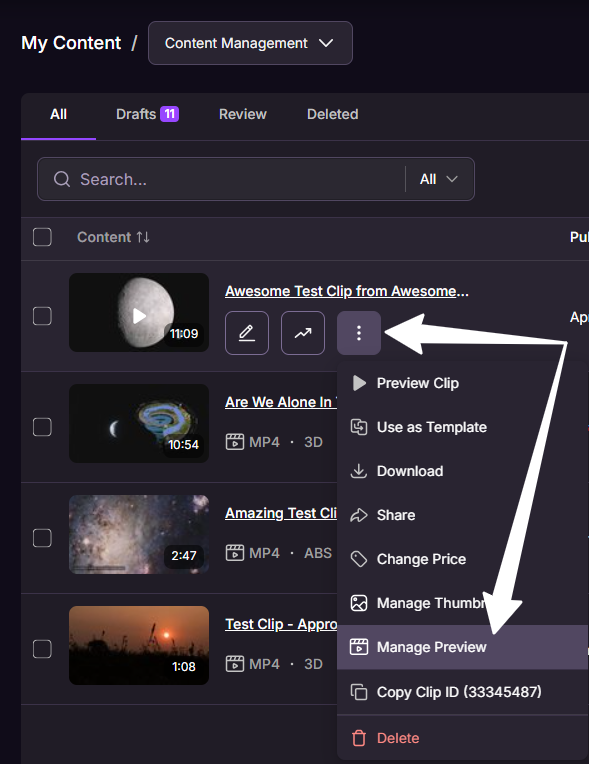Click video file icon in Are We Alone row
This screenshot has width=589, height=764.
[x=235, y=442]
